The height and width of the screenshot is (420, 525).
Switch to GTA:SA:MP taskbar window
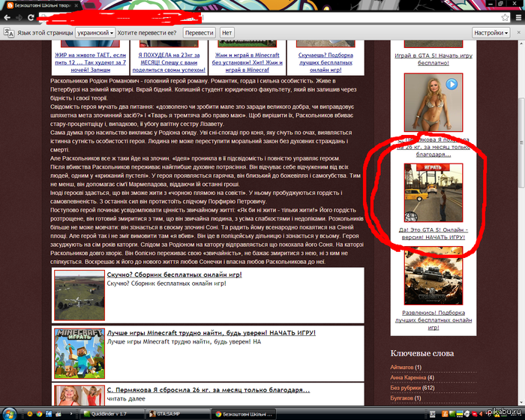coord(178,414)
